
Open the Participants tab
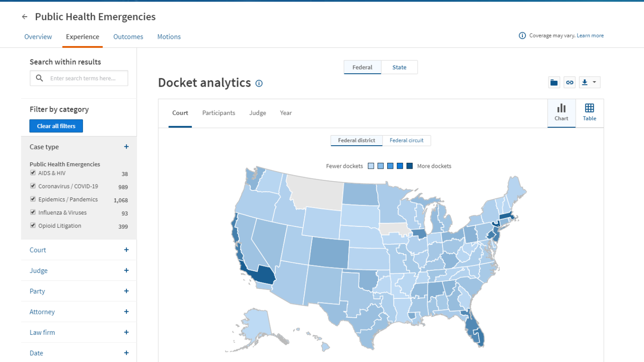coord(218,113)
